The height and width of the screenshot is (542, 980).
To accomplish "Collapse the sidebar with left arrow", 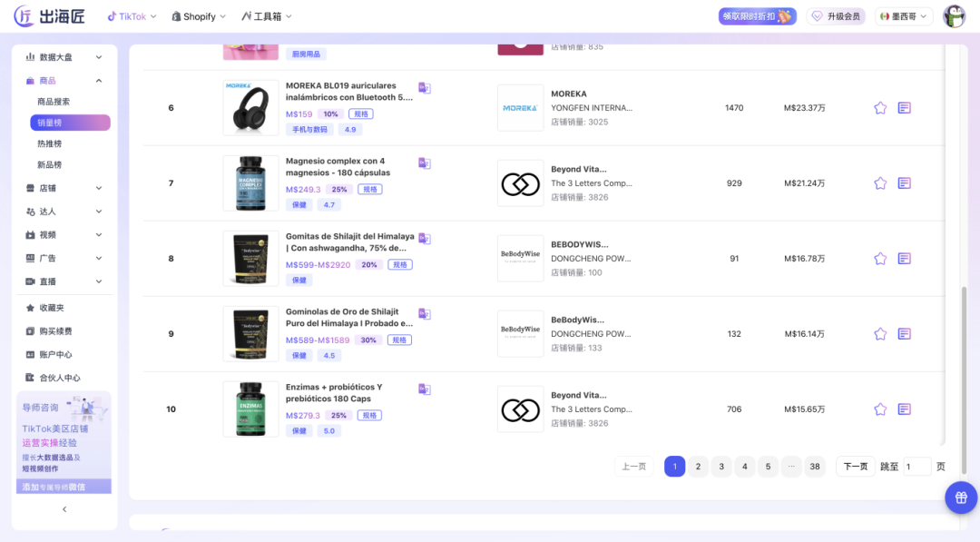I will click(64, 509).
